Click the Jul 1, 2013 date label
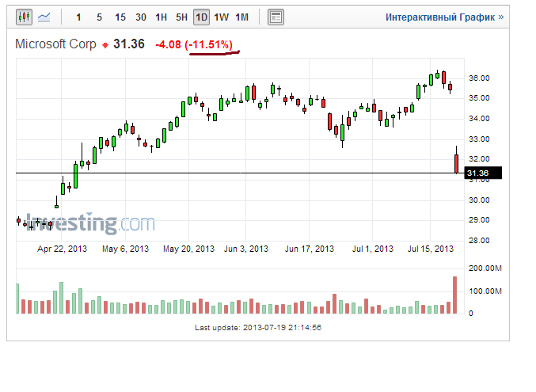This screenshot has width=536, height=392. coord(373,249)
